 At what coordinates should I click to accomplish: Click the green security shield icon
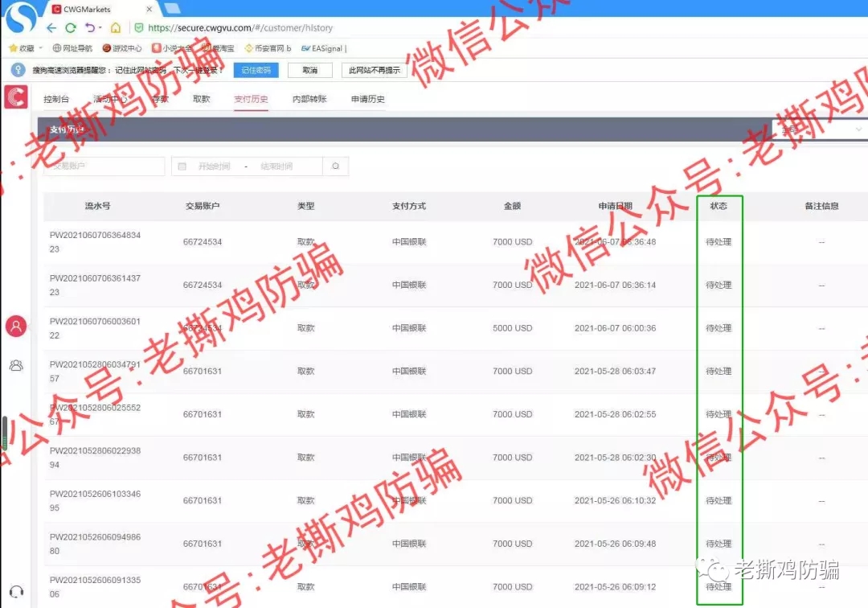click(x=139, y=27)
